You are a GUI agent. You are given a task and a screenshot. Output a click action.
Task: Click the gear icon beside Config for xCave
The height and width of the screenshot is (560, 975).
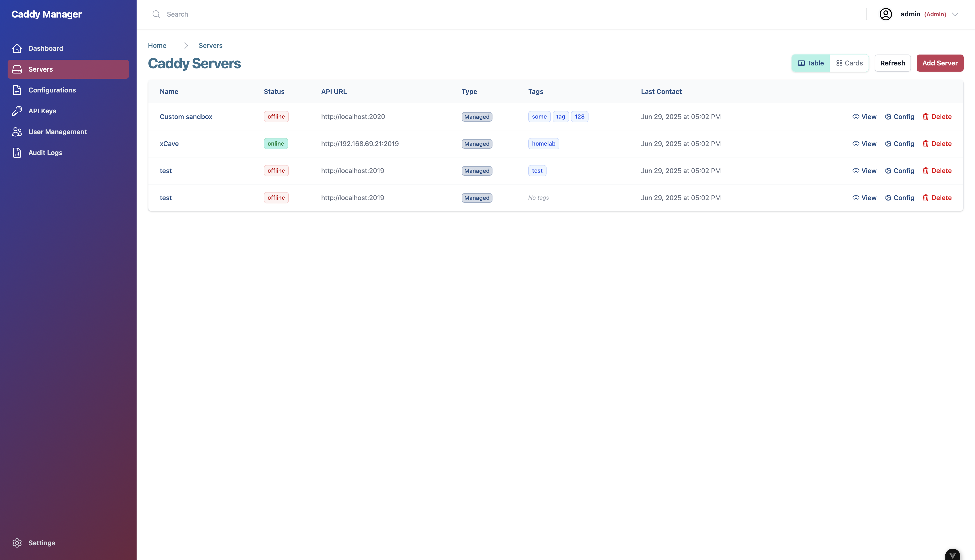(888, 143)
